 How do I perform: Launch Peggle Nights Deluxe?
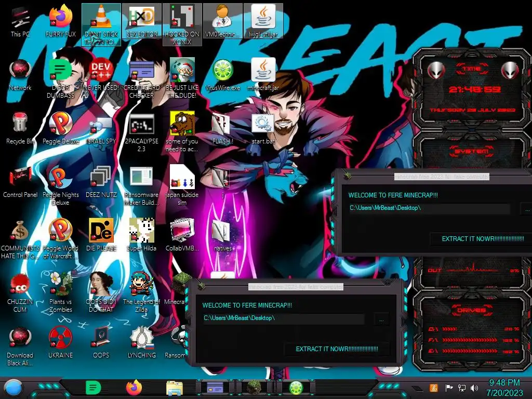(60, 185)
